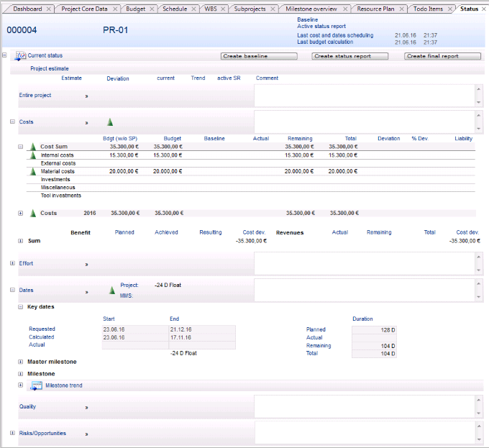The width and height of the screenshot is (489, 448).
Task: Click green triangle beside Internal costs
Action: 33,155
